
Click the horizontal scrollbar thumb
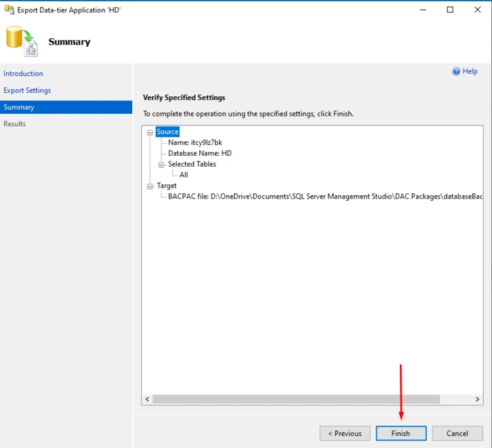(296, 399)
